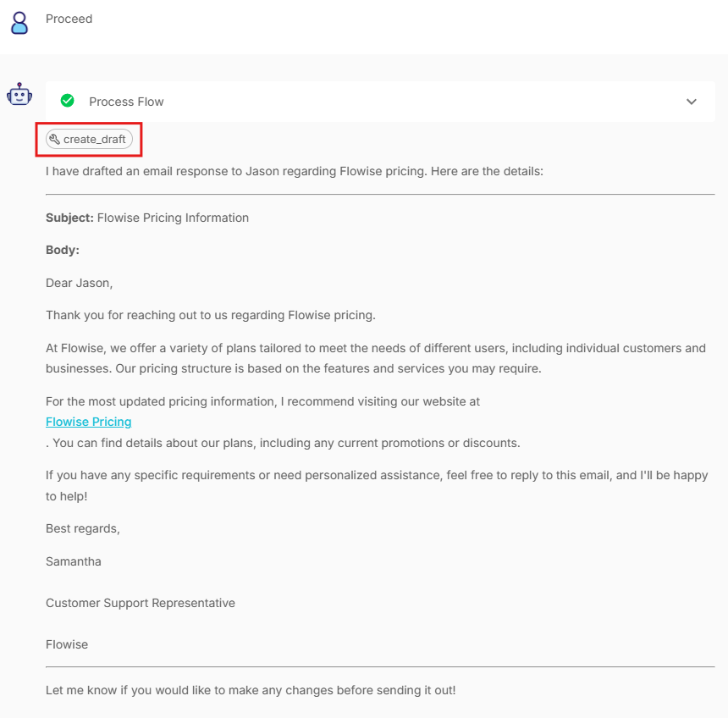Click the "Thank you for reaching out" paragraph
The image size is (728, 718).
coord(210,315)
